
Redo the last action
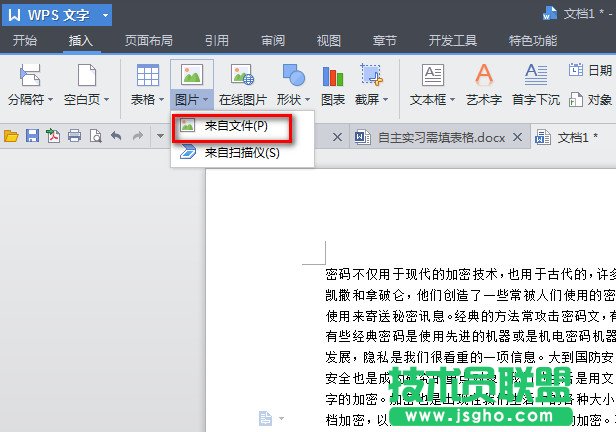(x=138, y=136)
